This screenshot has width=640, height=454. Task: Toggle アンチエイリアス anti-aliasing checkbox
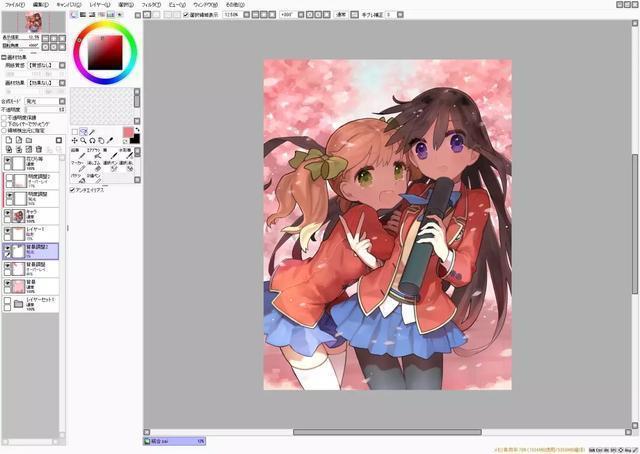coord(72,190)
